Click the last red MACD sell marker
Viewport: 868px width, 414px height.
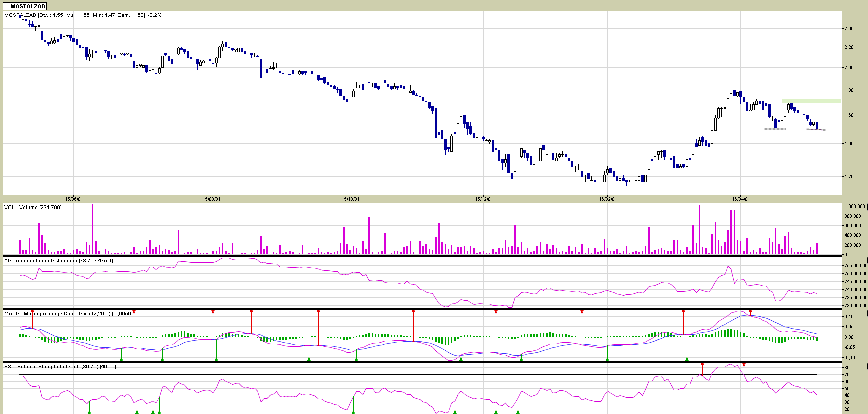(x=750, y=312)
